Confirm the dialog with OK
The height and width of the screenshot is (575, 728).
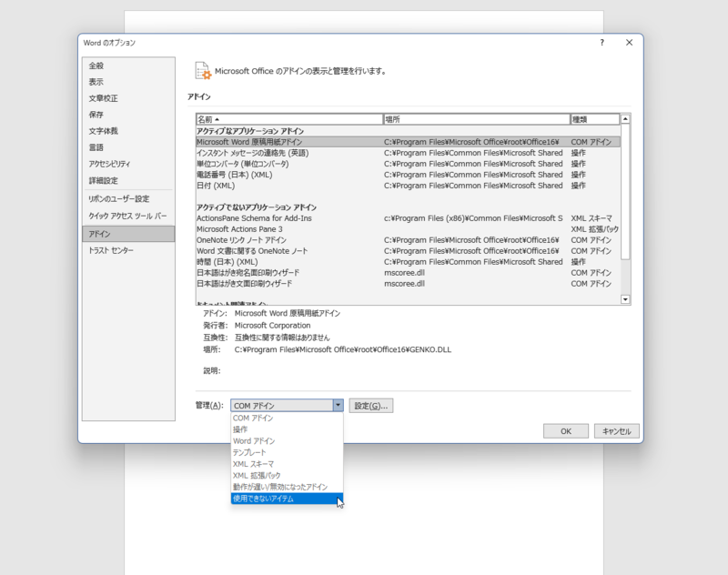[x=566, y=431]
